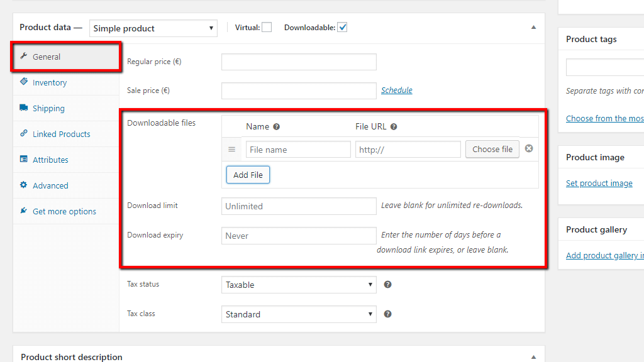This screenshot has width=644, height=362.
Task: Click the wrench icon beside General
Action: [24, 56]
